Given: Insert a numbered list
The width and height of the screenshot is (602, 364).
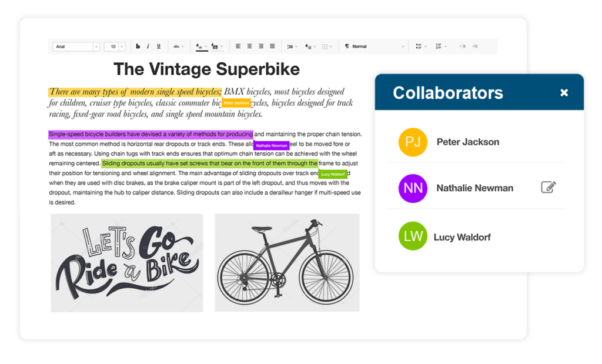Looking at the screenshot, I should 439,46.
